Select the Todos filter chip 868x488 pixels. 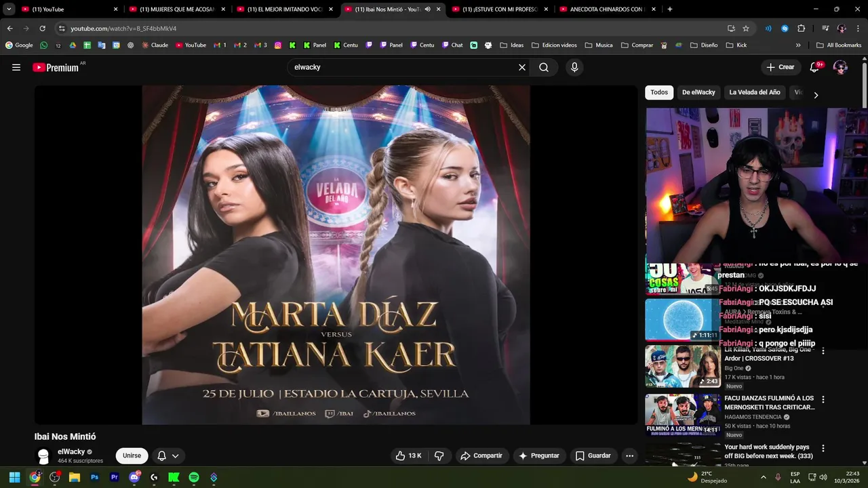659,92
